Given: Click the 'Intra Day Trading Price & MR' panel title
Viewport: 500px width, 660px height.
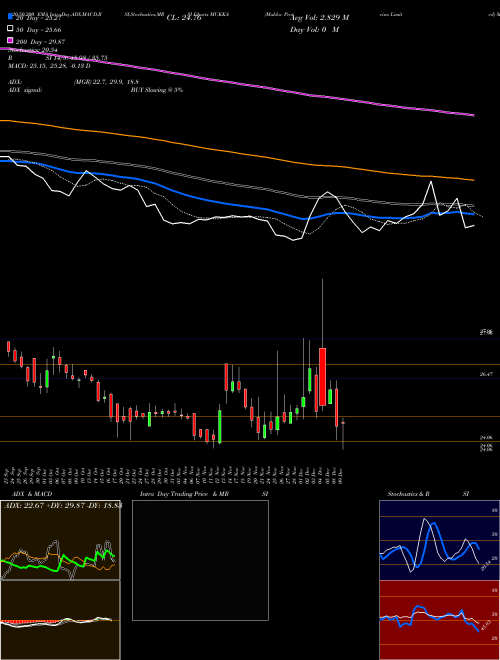Looking at the screenshot, I should coord(184,494).
